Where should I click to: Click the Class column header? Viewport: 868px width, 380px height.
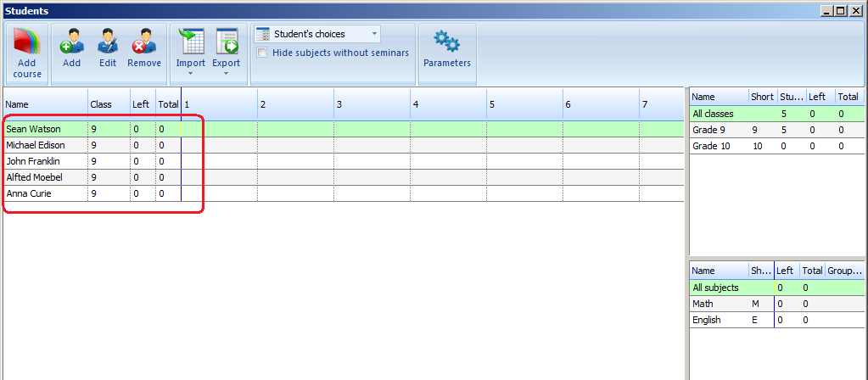pos(108,104)
